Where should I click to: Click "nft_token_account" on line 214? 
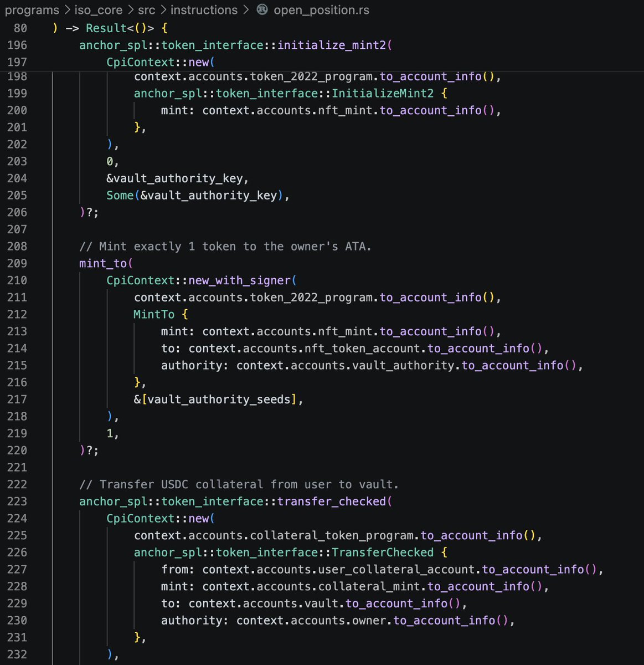[363, 348]
